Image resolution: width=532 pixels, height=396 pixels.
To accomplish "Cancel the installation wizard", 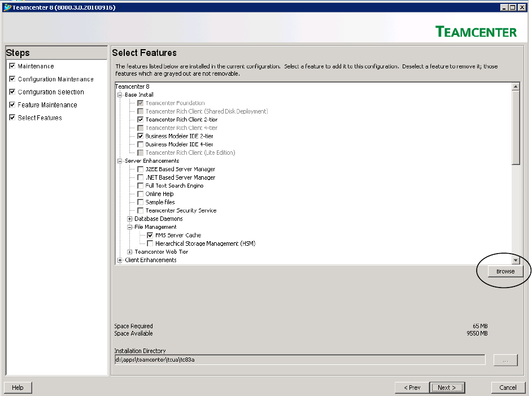I will pyautogui.click(x=508, y=388).
